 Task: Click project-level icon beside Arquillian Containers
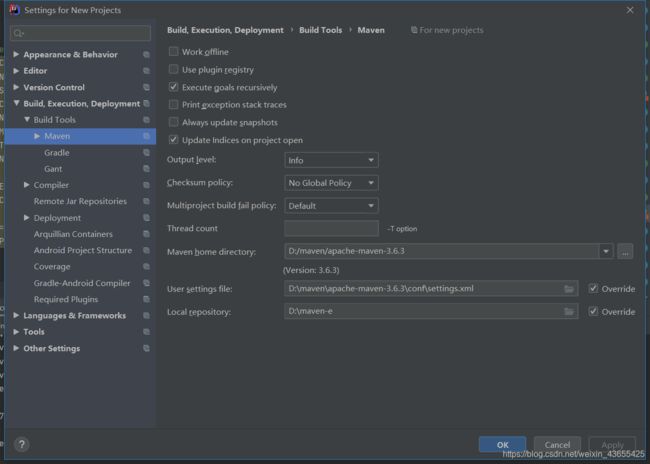[x=146, y=234]
